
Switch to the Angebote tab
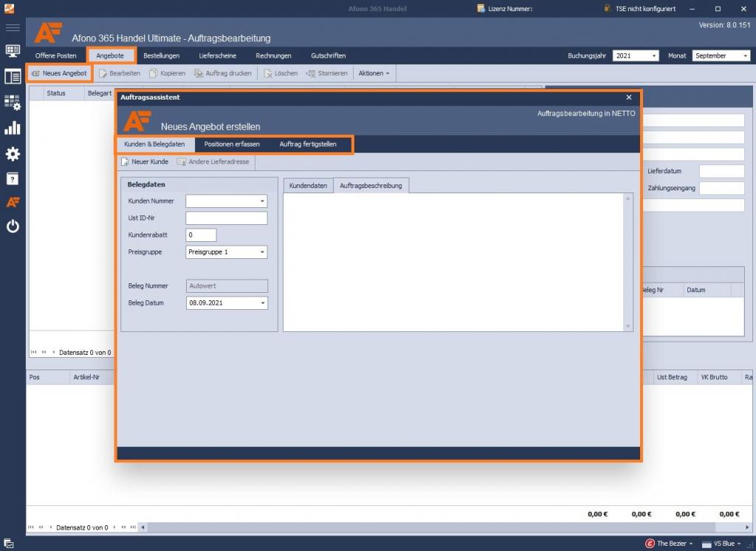click(110, 56)
